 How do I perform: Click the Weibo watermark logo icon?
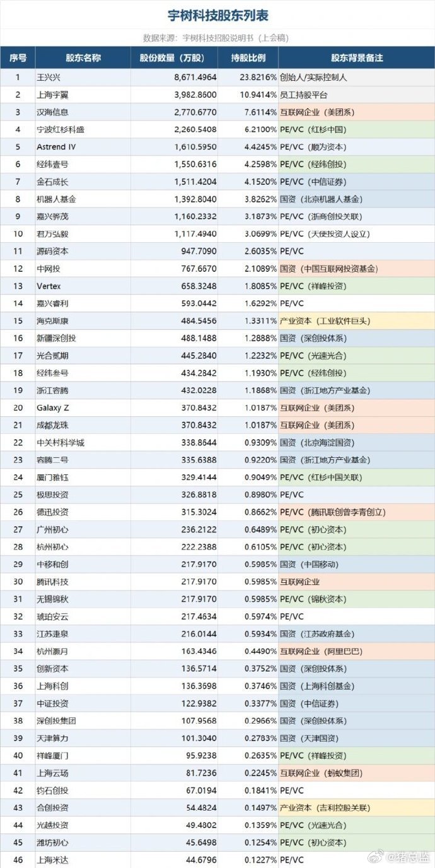pyautogui.click(x=378, y=856)
